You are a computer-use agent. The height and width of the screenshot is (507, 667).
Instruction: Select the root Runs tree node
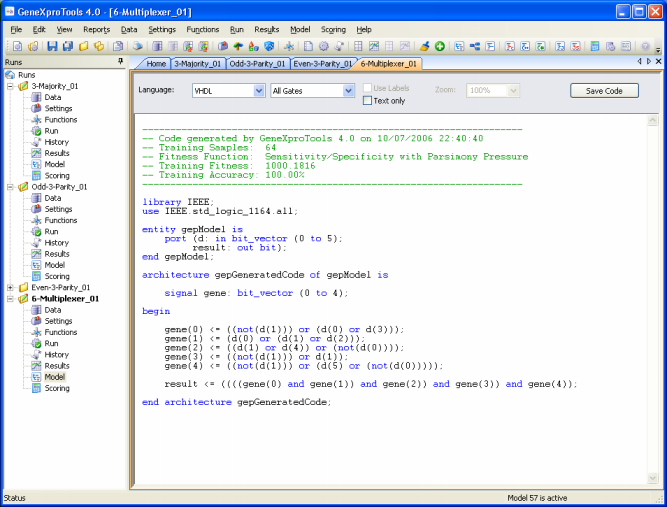click(26, 75)
